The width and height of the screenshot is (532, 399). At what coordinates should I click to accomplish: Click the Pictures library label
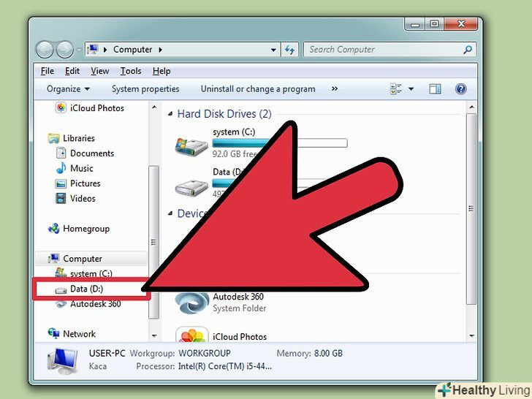[85, 183]
